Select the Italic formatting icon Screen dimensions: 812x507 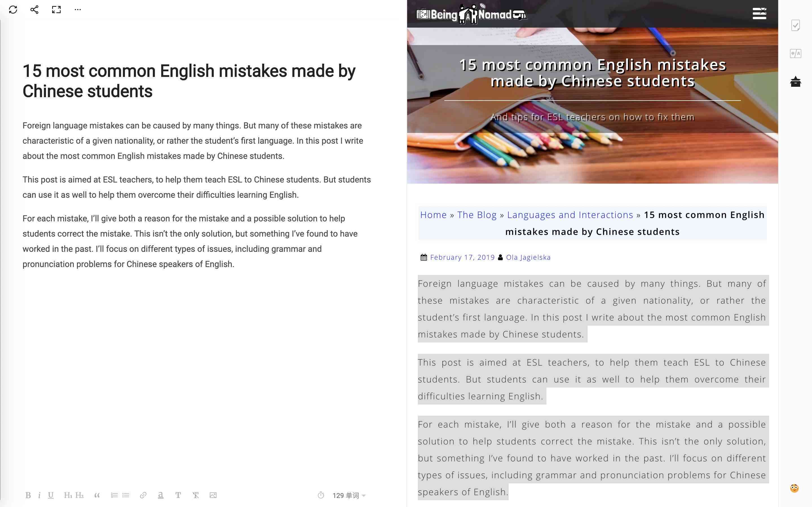[x=40, y=495]
